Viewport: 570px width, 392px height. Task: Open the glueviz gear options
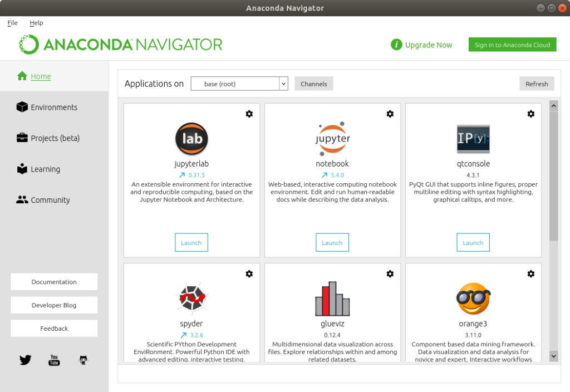(x=390, y=274)
